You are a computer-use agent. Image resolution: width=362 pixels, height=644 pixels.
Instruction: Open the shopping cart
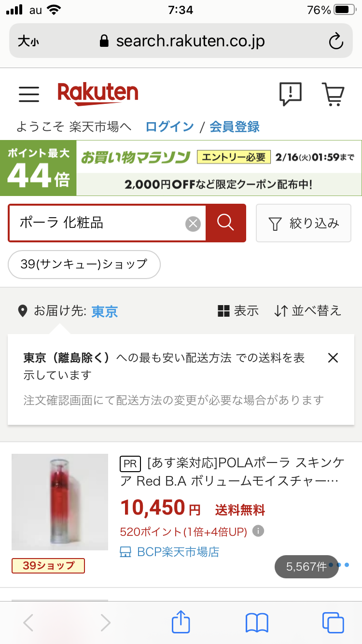[333, 94]
